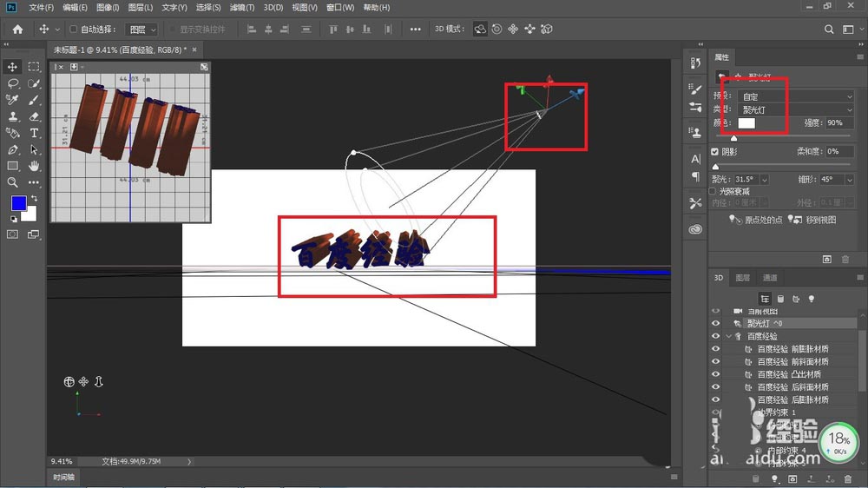This screenshot has height=488, width=868.
Task: Select the Move tool in the toolbox
Action: 12,67
